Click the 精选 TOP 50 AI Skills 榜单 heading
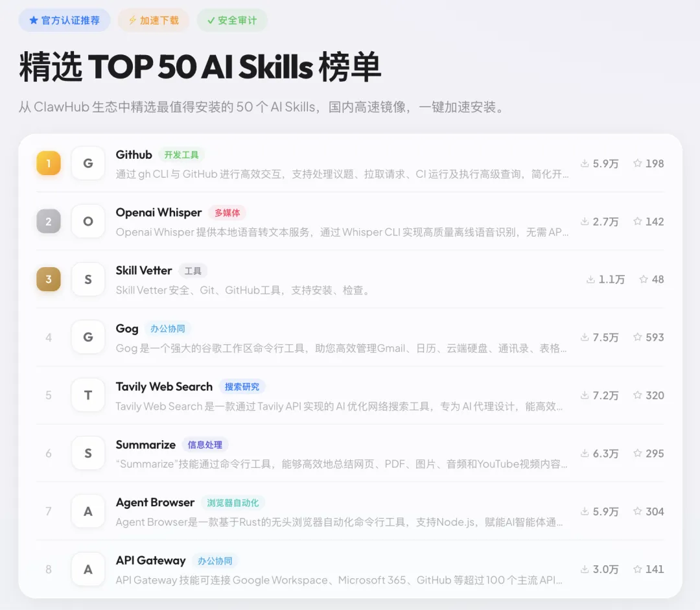 tap(200, 67)
